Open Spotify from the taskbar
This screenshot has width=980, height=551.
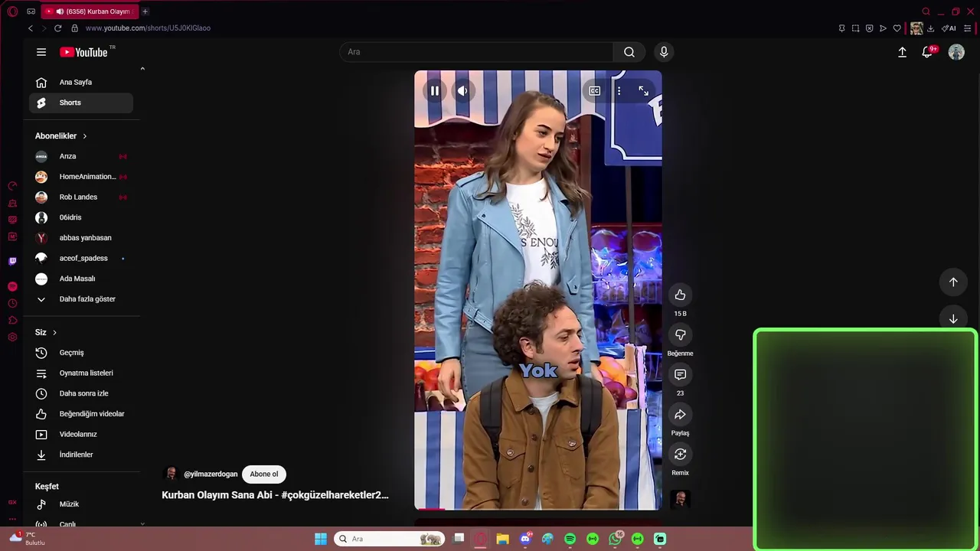570,539
